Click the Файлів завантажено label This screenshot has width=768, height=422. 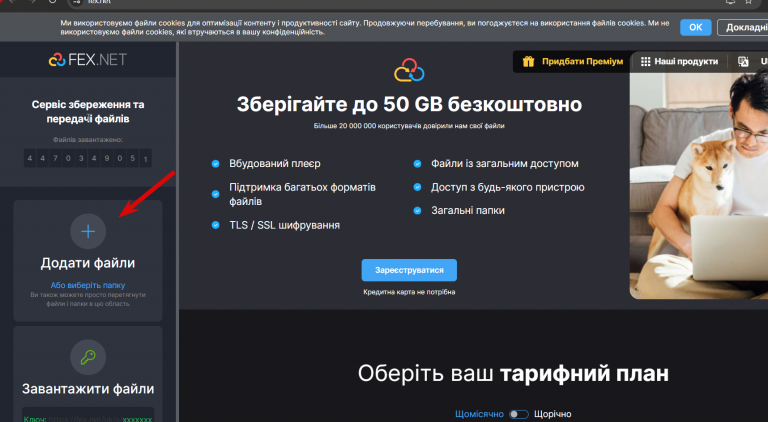(x=88, y=140)
